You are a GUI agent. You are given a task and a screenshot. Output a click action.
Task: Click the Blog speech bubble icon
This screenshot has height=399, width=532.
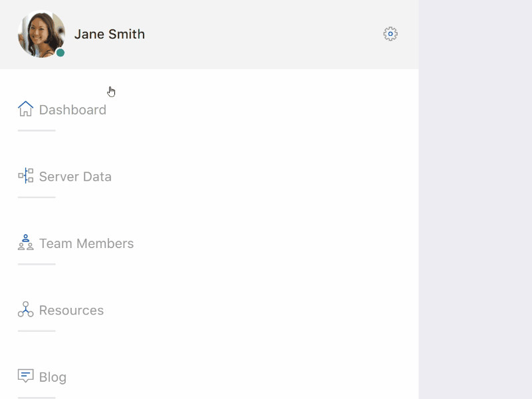click(25, 376)
